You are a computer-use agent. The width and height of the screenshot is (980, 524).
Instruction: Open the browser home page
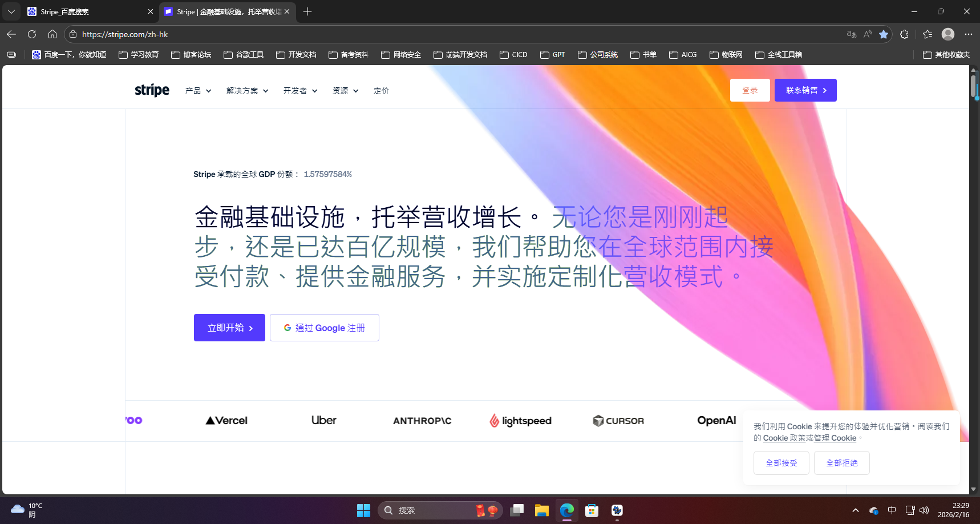[x=52, y=34]
